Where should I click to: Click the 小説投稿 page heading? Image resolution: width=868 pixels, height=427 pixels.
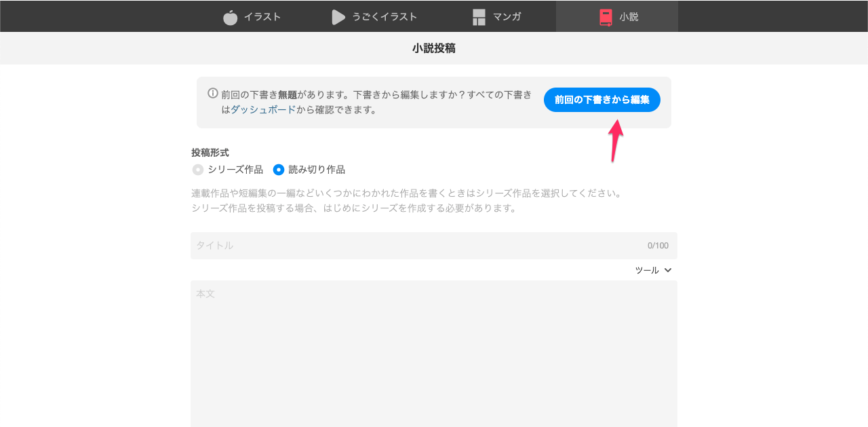pyautogui.click(x=434, y=48)
